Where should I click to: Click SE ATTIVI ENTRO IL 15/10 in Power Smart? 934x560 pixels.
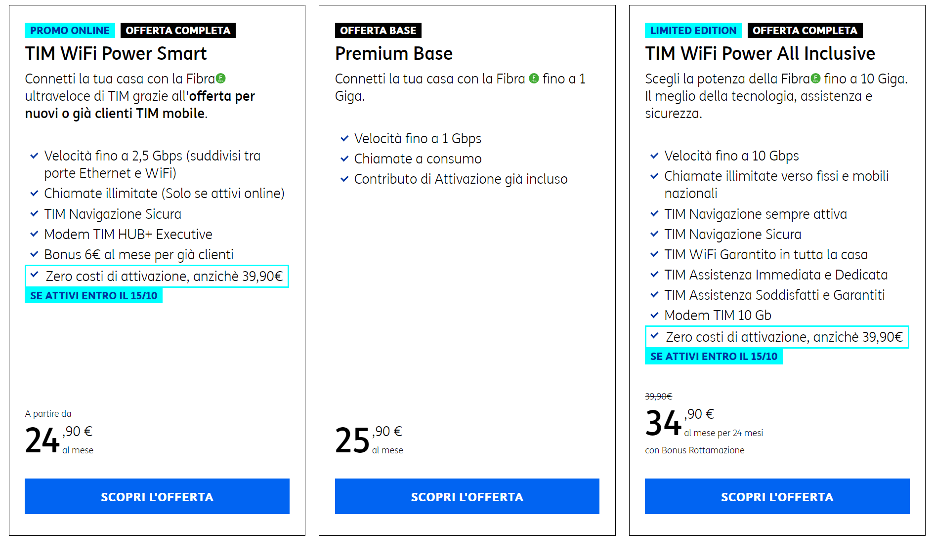[x=94, y=296]
